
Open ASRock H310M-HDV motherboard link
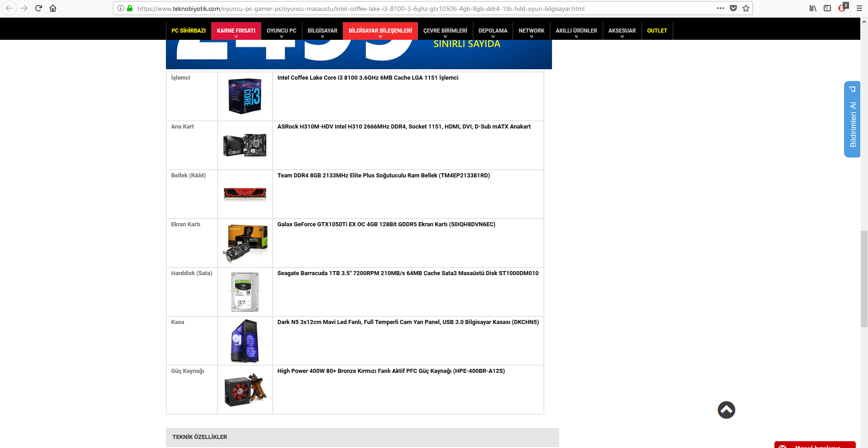click(404, 127)
